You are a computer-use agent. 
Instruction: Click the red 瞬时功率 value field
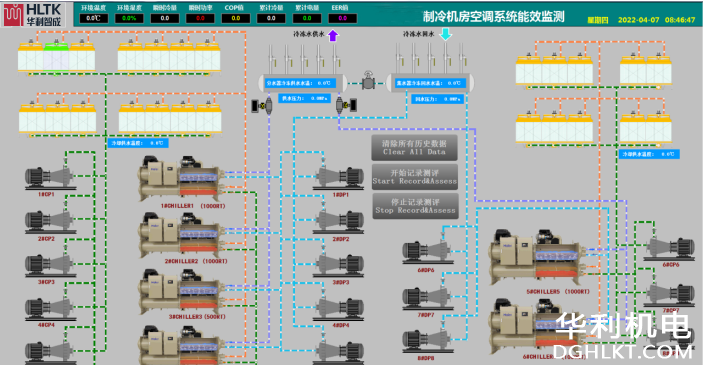pos(200,18)
